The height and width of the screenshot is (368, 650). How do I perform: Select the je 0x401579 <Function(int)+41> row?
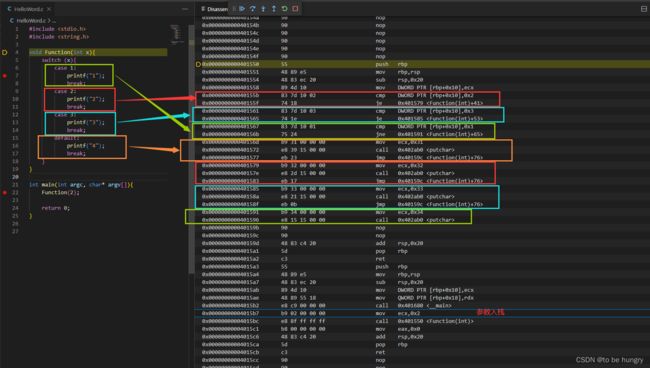point(422,103)
